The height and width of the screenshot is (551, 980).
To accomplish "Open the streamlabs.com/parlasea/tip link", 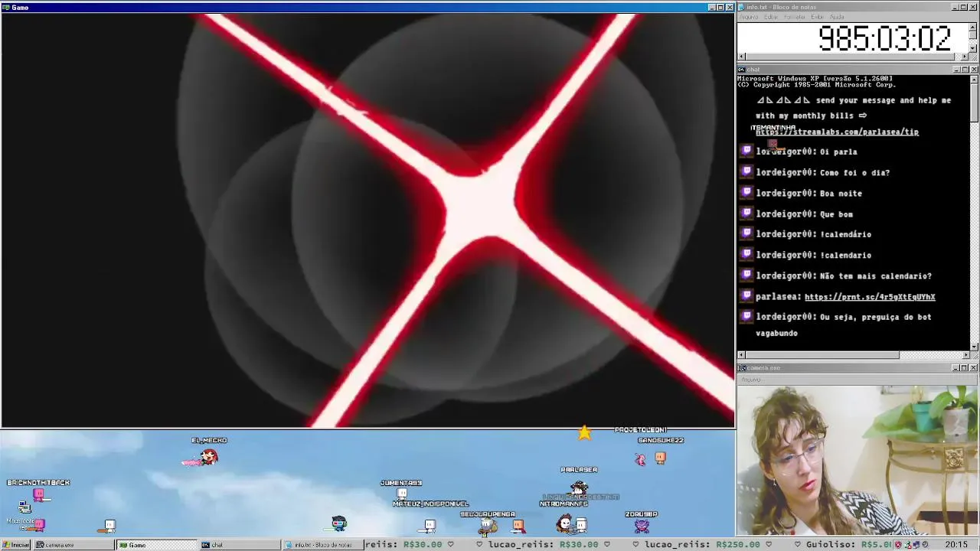I will click(837, 132).
